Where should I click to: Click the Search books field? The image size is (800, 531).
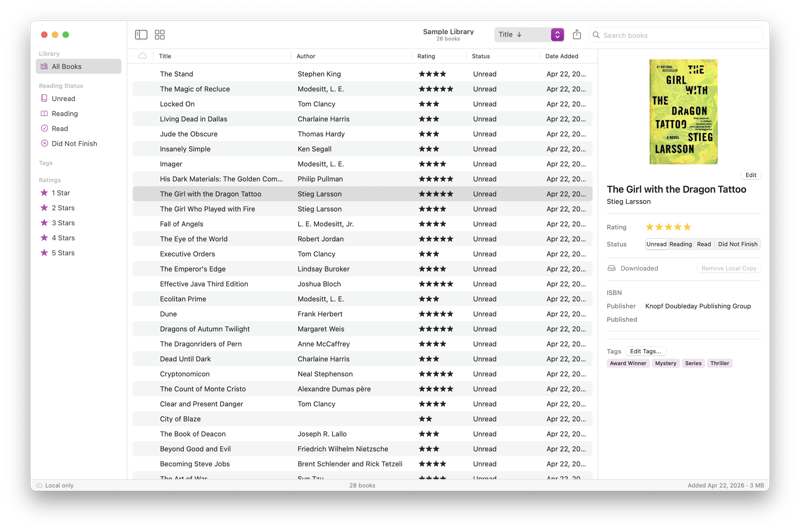(676, 35)
